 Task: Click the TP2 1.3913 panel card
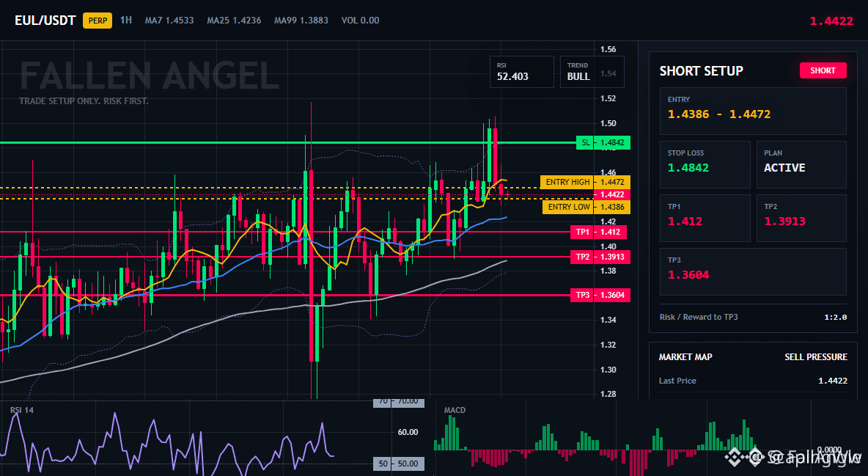click(801, 218)
